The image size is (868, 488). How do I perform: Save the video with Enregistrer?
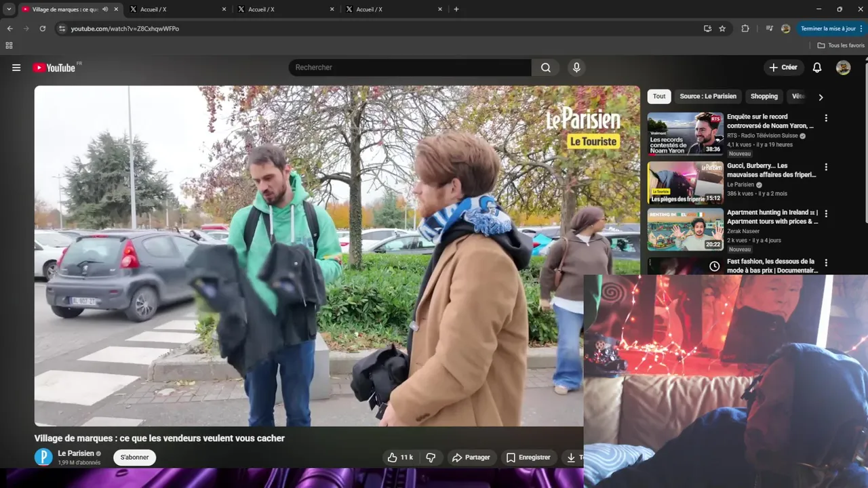coord(529,457)
